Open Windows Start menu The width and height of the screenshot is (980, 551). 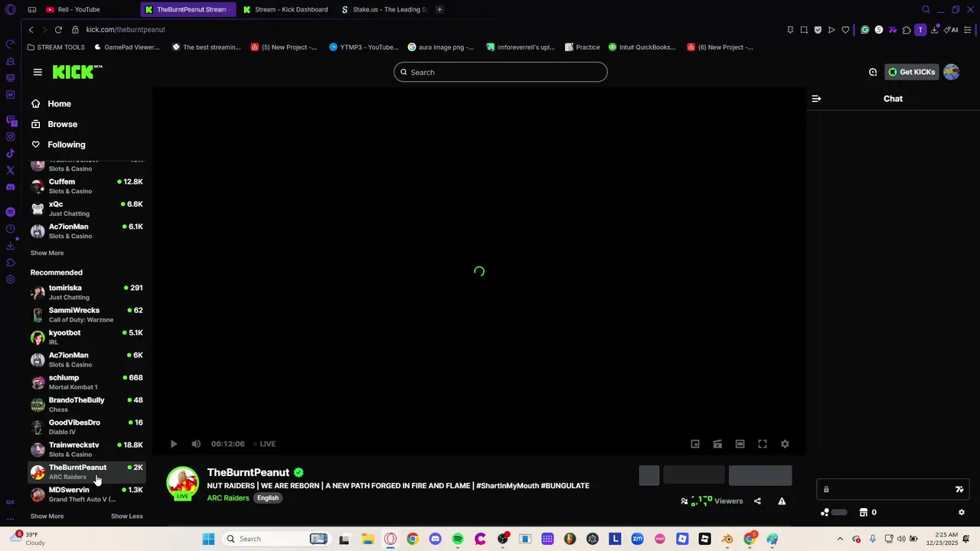coord(208,539)
